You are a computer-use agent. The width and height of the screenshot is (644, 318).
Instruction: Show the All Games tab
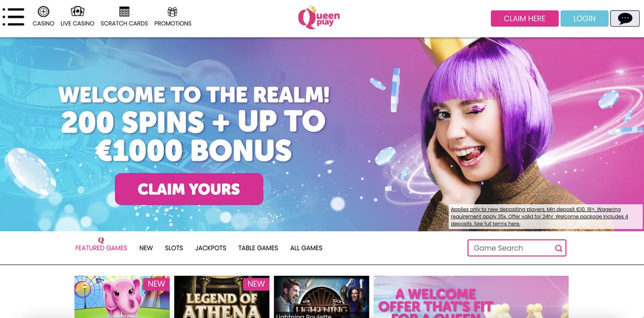point(306,248)
